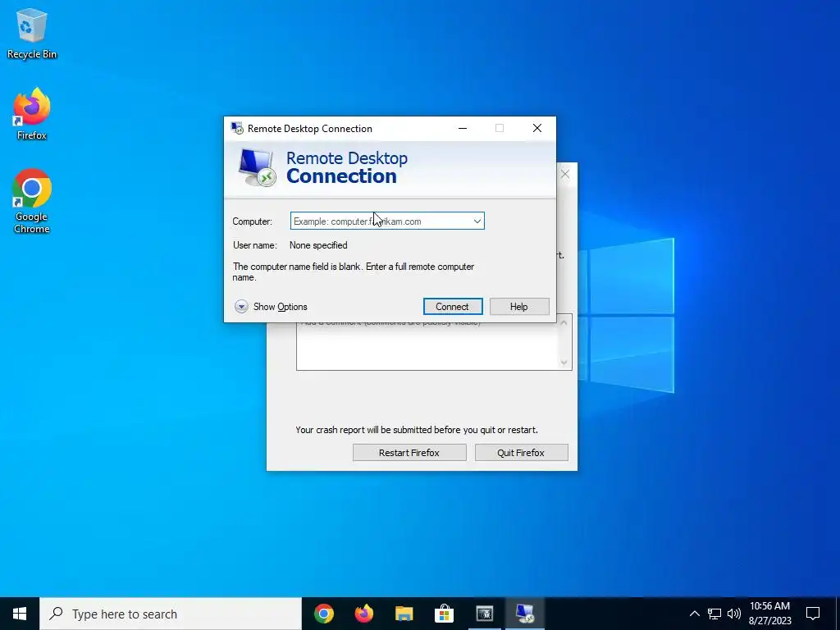Click the Remote Desktop taskbar icon

[524, 614]
